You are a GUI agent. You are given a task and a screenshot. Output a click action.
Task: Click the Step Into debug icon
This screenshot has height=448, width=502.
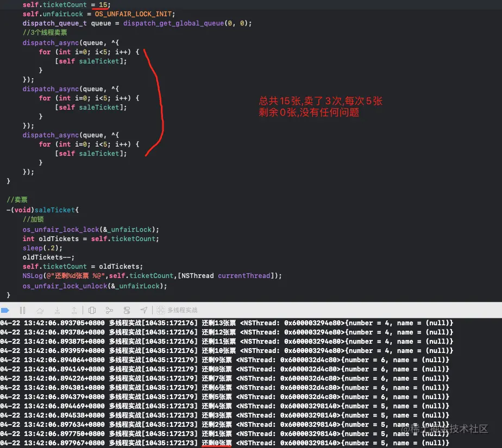[x=57, y=310]
